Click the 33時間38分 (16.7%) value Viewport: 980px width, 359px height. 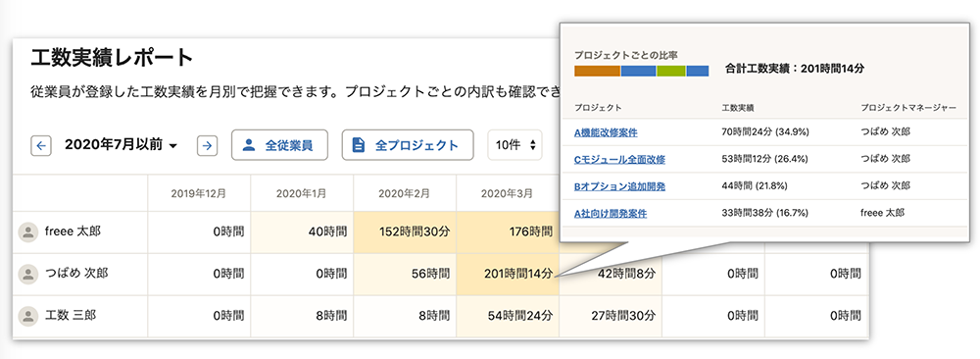[x=765, y=213]
